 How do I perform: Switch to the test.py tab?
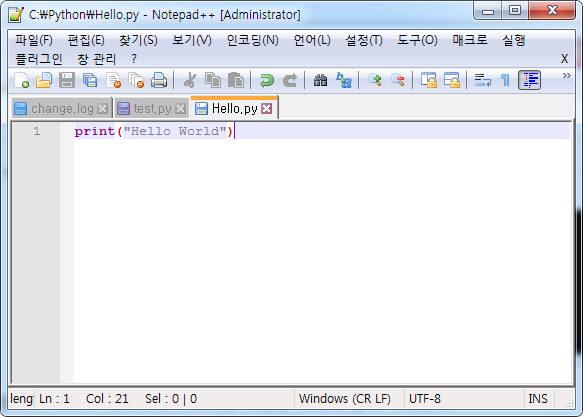pyautogui.click(x=152, y=109)
